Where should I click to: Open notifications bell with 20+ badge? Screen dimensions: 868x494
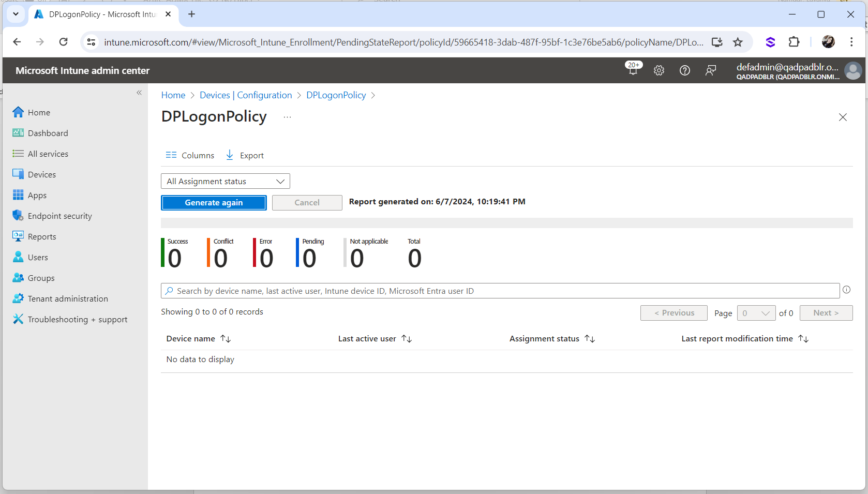pyautogui.click(x=633, y=69)
